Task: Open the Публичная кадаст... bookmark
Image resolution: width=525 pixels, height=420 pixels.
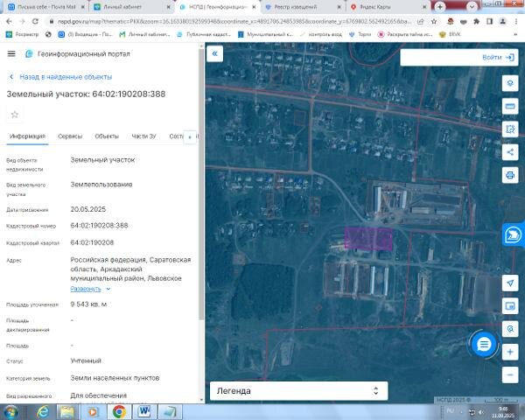Action: pyautogui.click(x=204, y=34)
